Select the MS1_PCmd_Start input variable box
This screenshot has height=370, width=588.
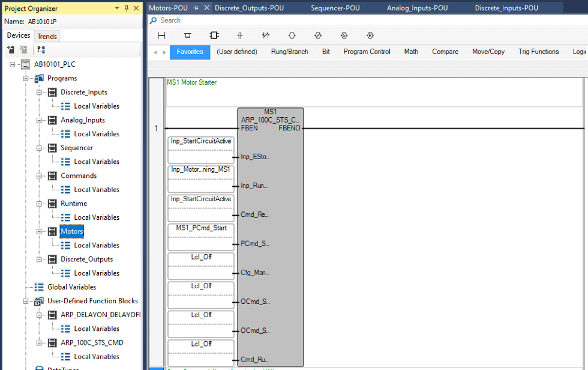click(201, 237)
